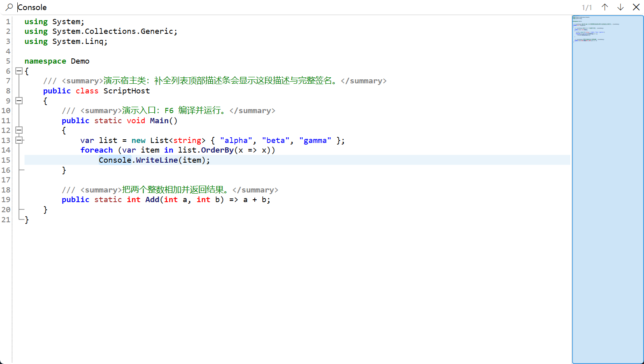The width and height of the screenshot is (644, 364).
Task: Click the 'namespace' keyword
Action: (x=45, y=61)
